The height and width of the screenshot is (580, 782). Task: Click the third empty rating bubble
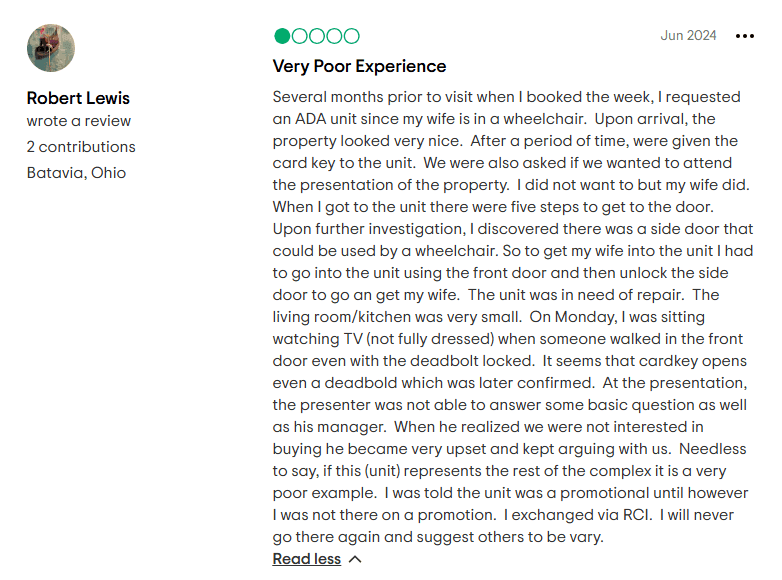(316, 36)
